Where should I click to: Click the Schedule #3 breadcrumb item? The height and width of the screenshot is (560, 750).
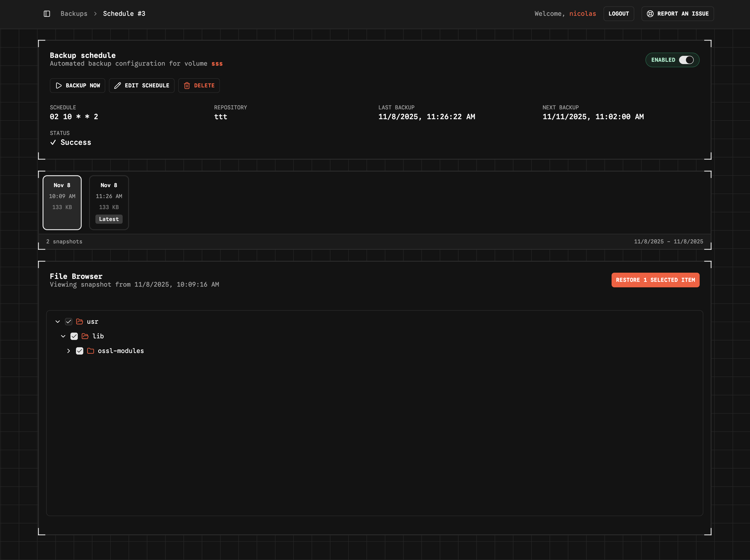click(124, 13)
